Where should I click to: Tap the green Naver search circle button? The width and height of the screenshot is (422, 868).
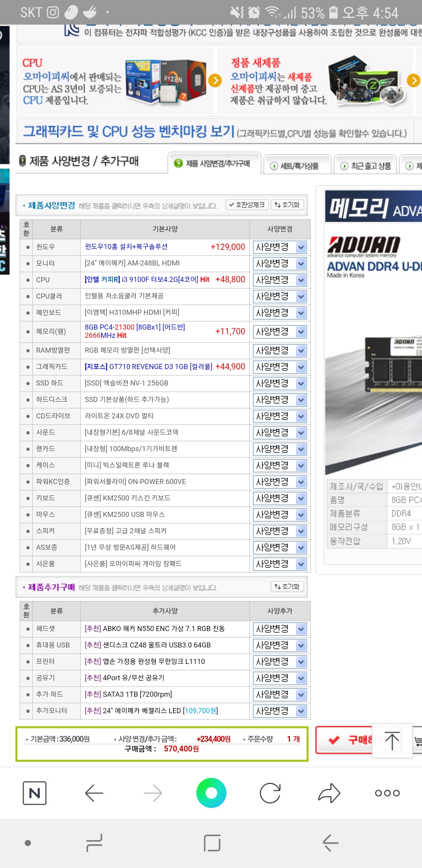pos(211,793)
